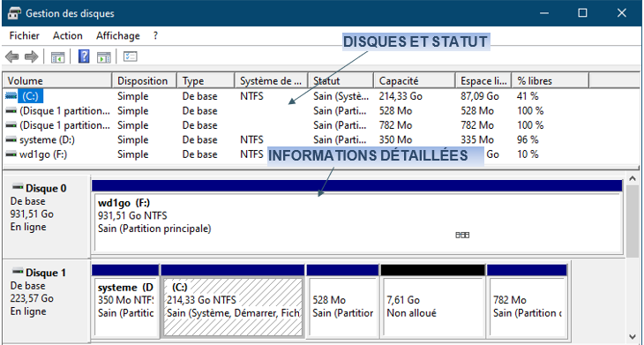Click the scroll up arrow of disk pane

click(x=633, y=179)
